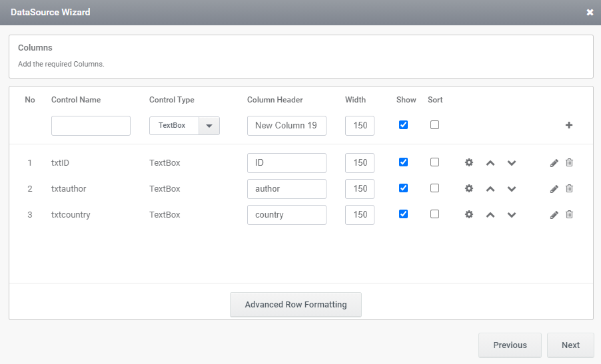601x364 pixels.
Task: Return to Previous wizard step
Action: 510,345
